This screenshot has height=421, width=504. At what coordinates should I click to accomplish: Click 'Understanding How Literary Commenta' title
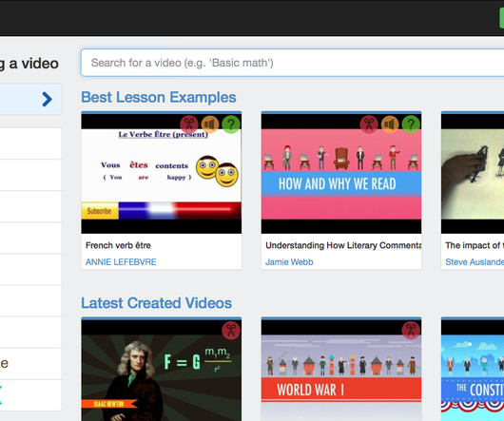[x=343, y=245]
